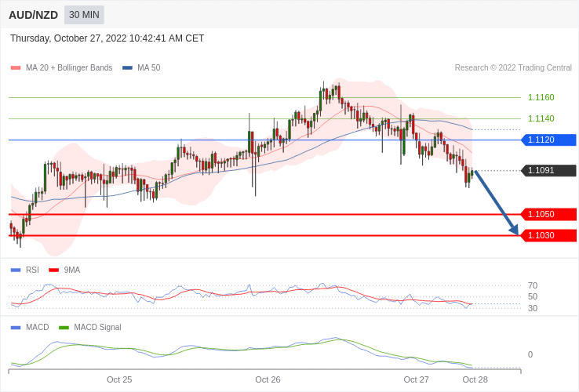
Task: Click the MACD zero axis label
Action: [530, 354]
